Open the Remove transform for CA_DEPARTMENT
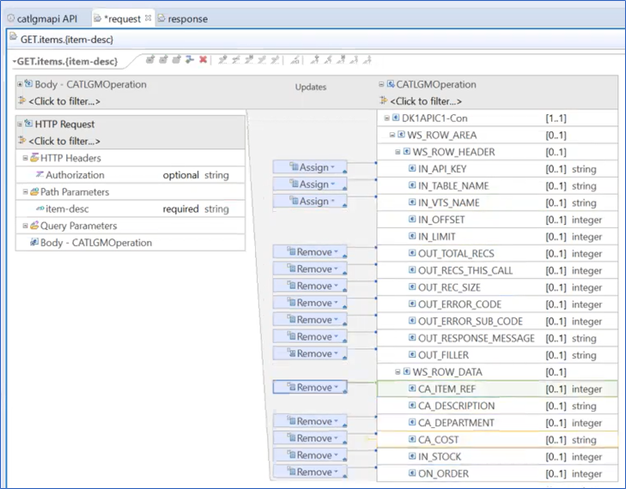The height and width of the screenshot is (489, 626). point(310,421)
